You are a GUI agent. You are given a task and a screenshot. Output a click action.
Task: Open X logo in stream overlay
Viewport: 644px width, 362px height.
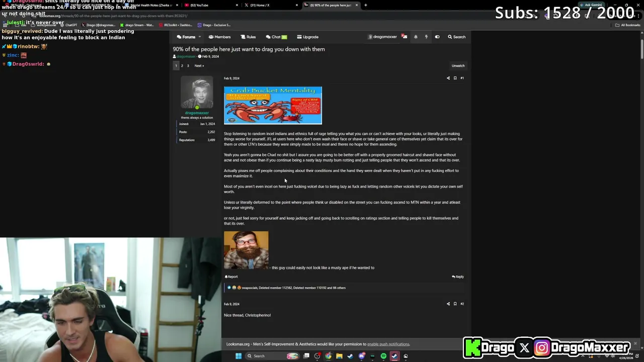524,347
